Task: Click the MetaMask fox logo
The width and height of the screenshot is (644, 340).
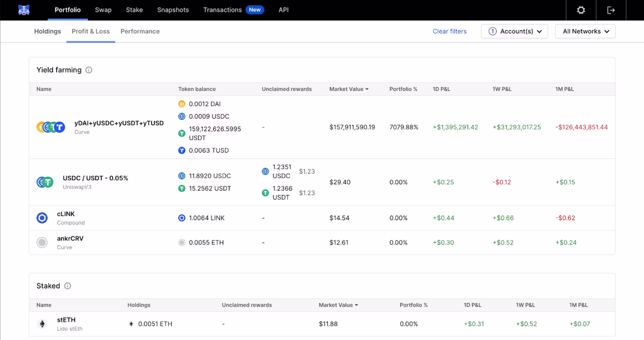Action: pyautogui.click(x=24, y=10)
